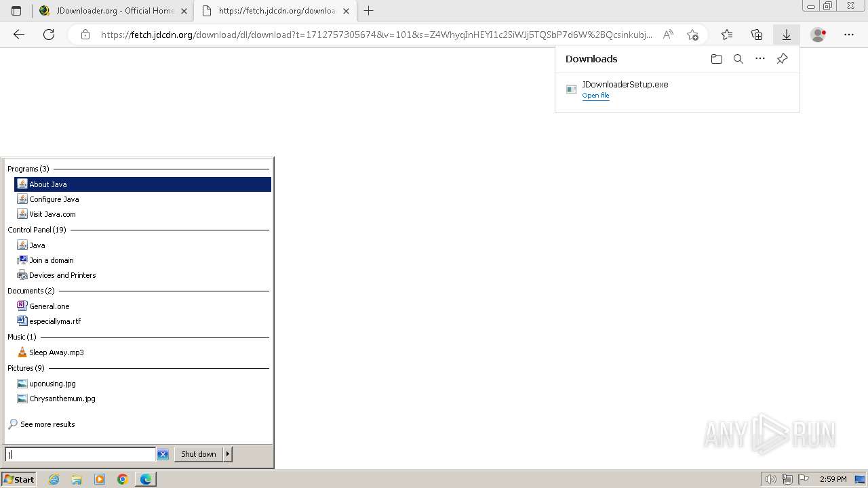Open Google Chrome from taskbar
The image size is (868, 488).
point(123,479)
